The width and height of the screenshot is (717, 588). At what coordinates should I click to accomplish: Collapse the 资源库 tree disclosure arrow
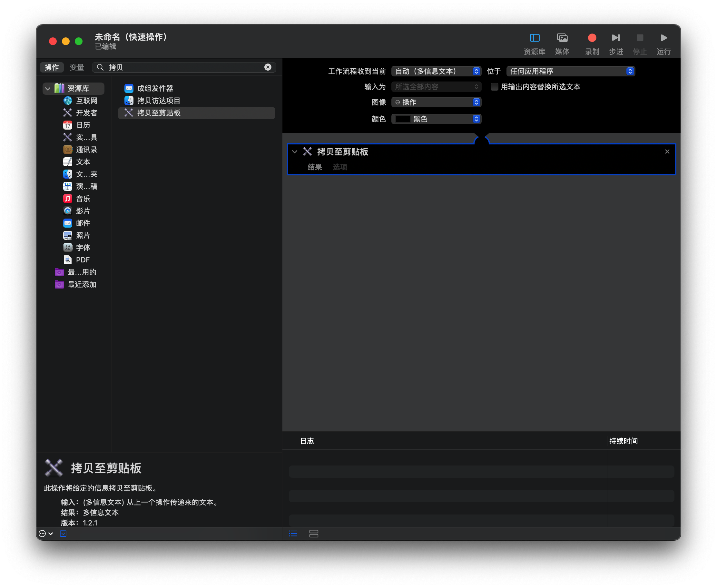[x=48, y=89]
